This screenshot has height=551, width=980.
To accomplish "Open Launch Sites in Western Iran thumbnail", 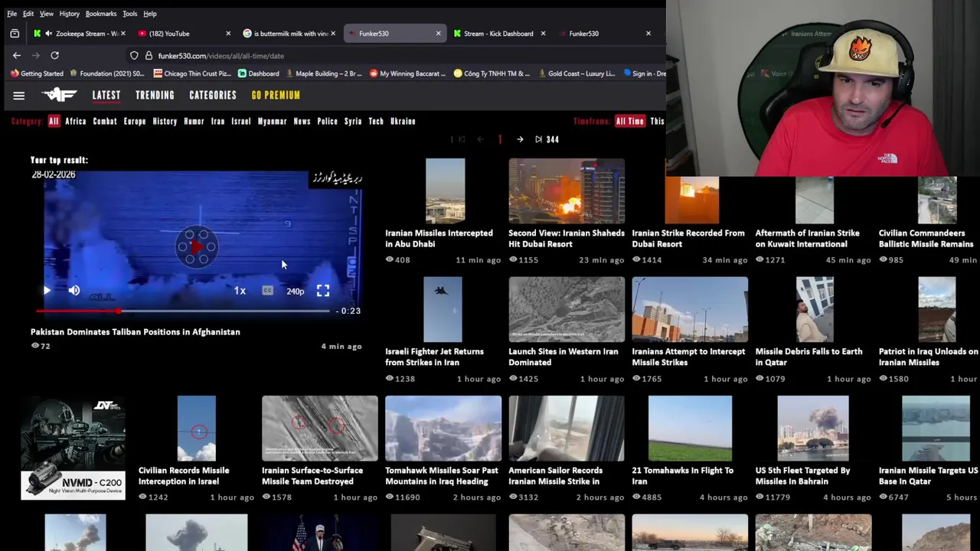I will [567, 309].
